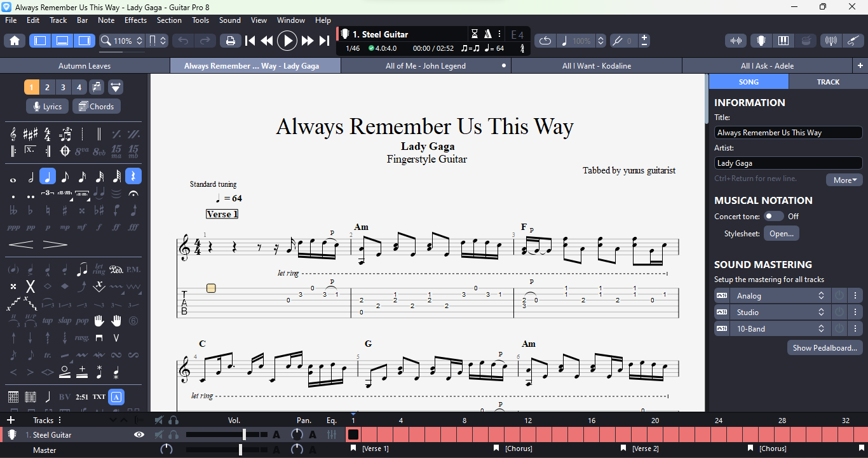Select the half note duration
Screen dimensions: 868x458
30,177
